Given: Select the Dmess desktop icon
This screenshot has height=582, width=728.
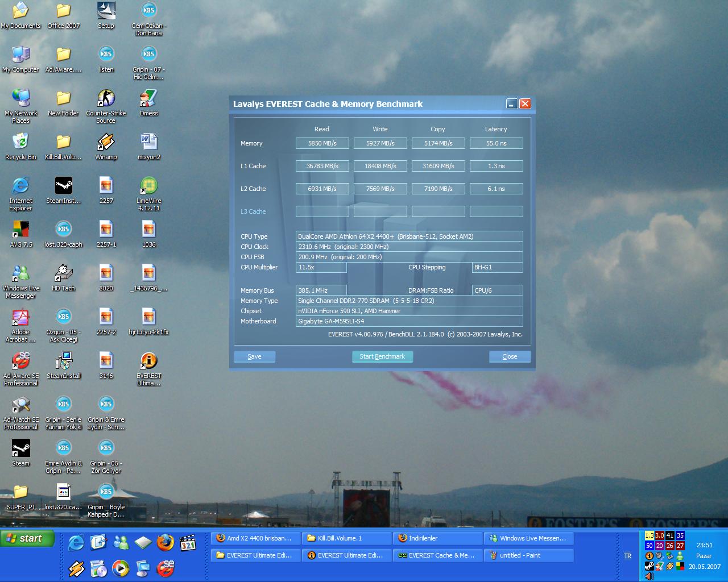Looking at the screenshot, I should point(148,103).
